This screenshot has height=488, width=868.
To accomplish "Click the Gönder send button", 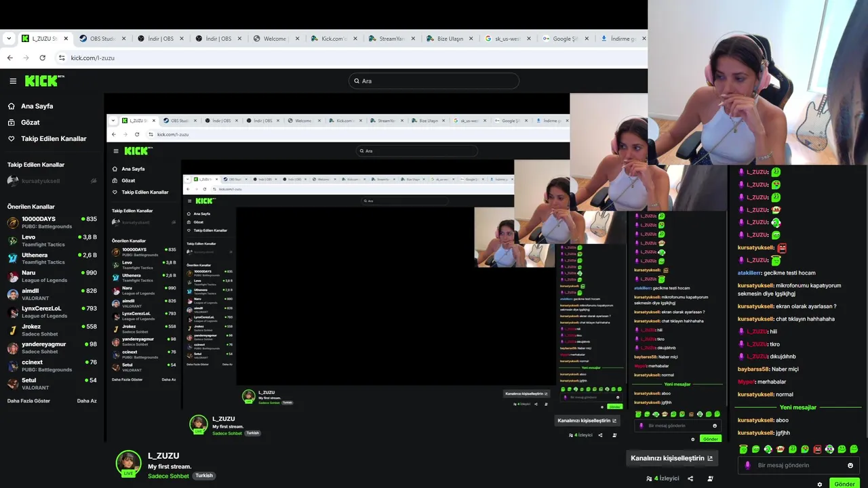I will pyautogui.click(x=844, y=484).
